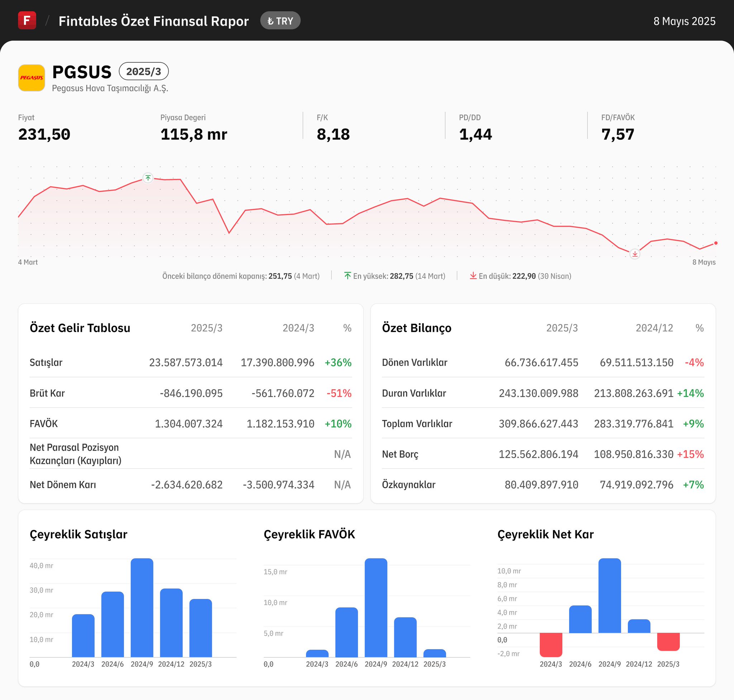Click the Özet Gelir Tablosu heading
The image size is (734, 700).
click(x=80, y=328)
